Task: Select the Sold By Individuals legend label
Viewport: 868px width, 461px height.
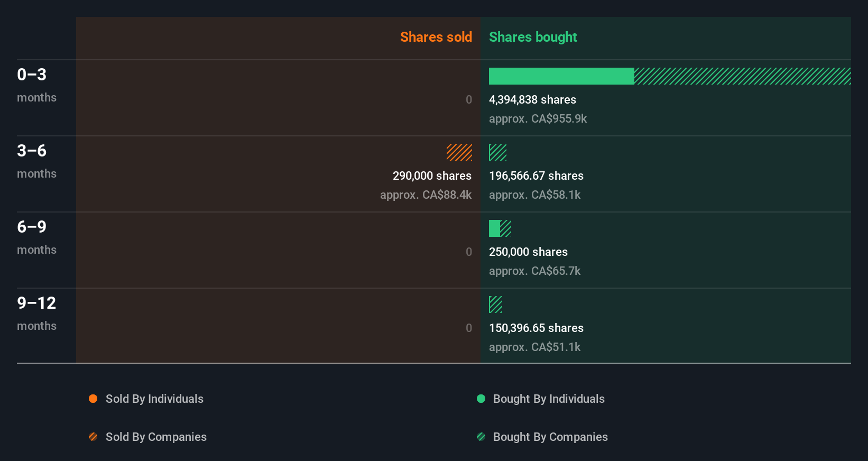Action: 154,399
